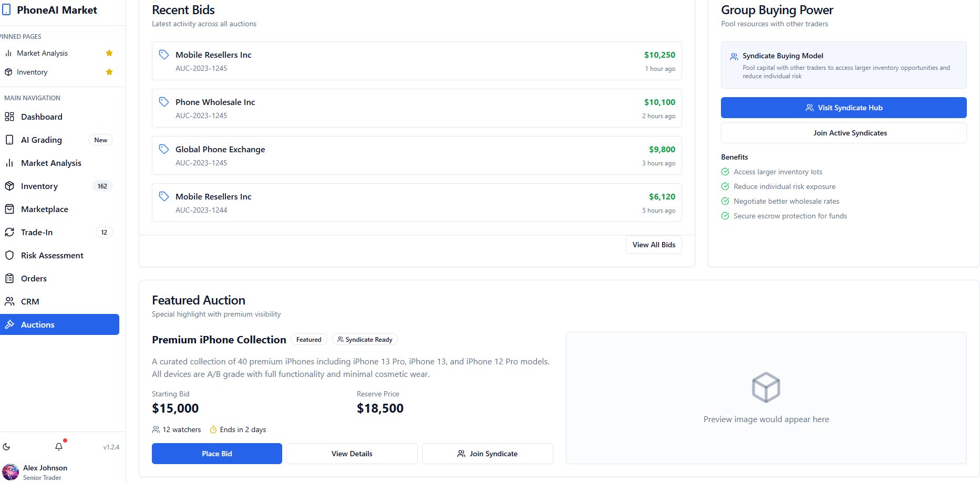The image size is (980, 483).
Task: Click View All Bids button
Action: click(x=654, y=245)
